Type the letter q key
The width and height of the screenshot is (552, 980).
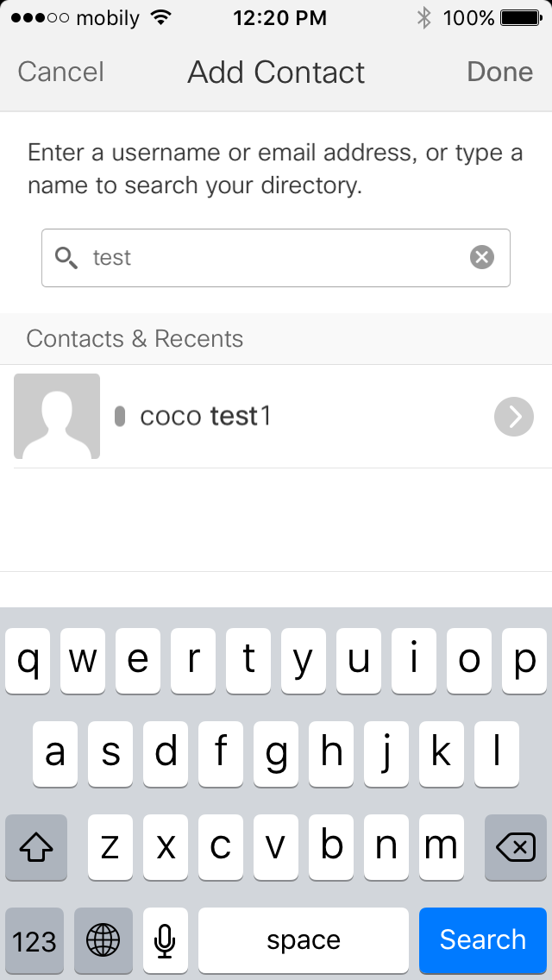[x=28, y=662]
